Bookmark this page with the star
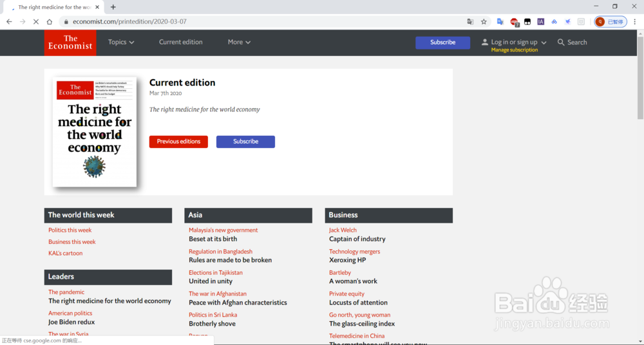 484,22
